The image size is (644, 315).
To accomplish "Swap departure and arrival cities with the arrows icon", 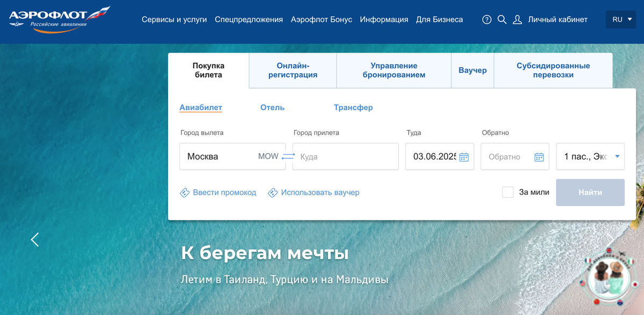I will pos(288,156).
